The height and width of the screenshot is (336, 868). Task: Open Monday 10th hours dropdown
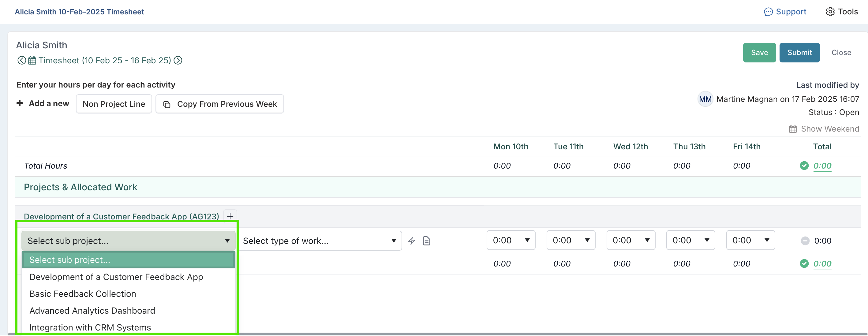(x=511, y=240)
